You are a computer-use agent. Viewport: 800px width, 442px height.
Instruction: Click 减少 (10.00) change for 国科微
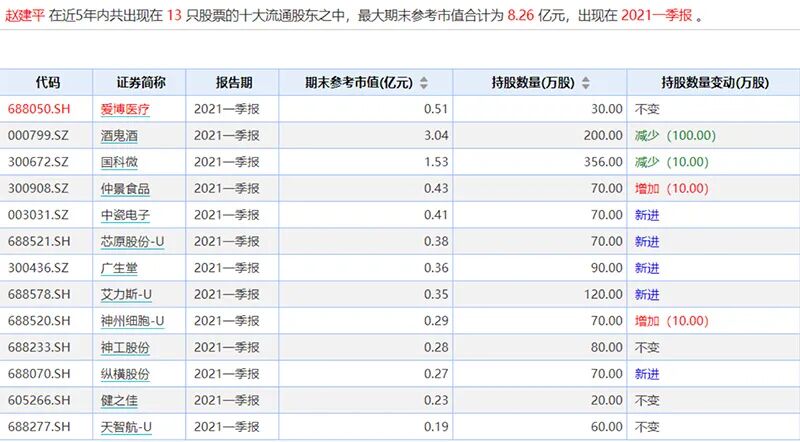672,162
